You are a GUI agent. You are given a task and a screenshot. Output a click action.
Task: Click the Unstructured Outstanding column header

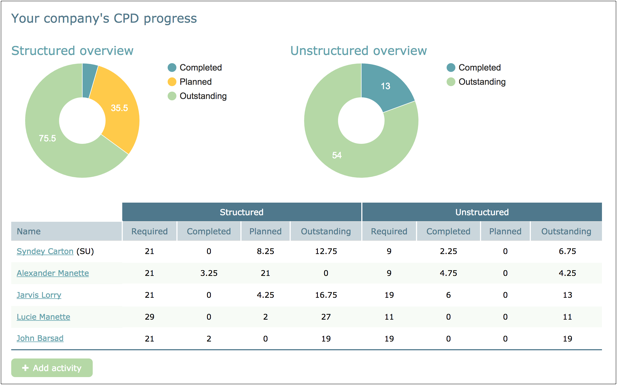tap(566, 231)
